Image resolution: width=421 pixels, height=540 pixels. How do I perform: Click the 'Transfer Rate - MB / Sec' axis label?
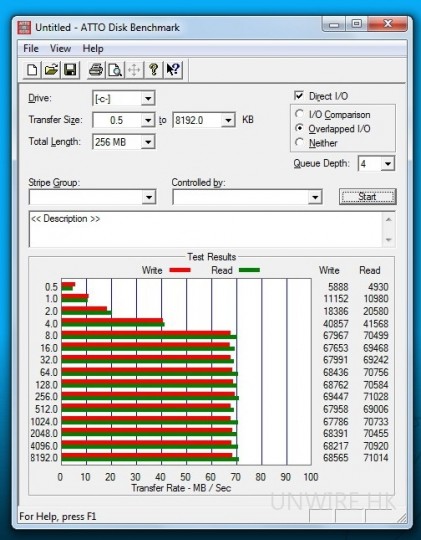181,488
